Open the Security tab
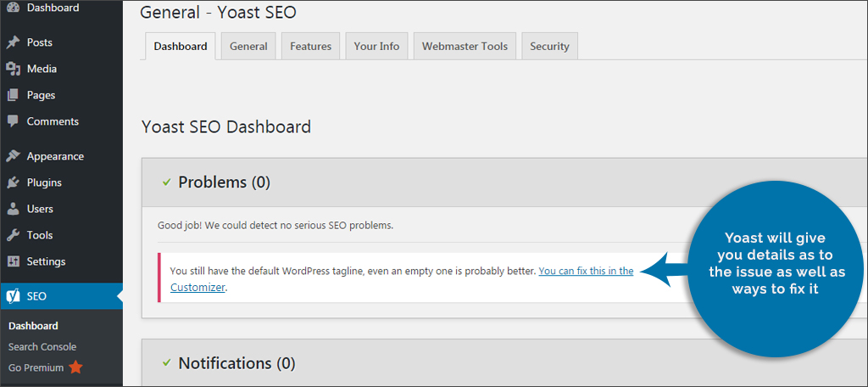 click(549, 47)
